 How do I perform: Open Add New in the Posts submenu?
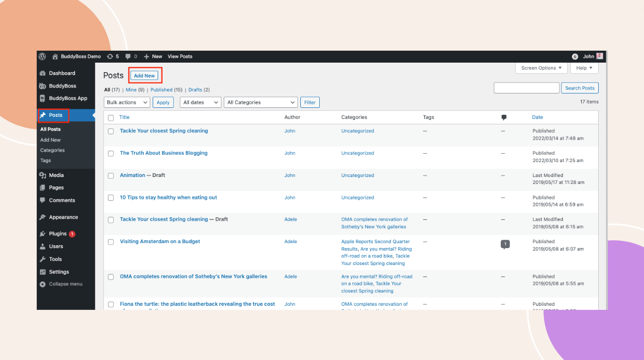pos(50,140)
